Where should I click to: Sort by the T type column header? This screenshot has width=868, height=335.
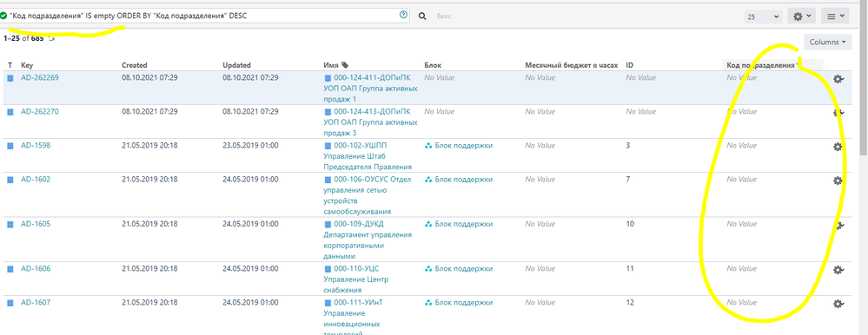click(10, 65)
